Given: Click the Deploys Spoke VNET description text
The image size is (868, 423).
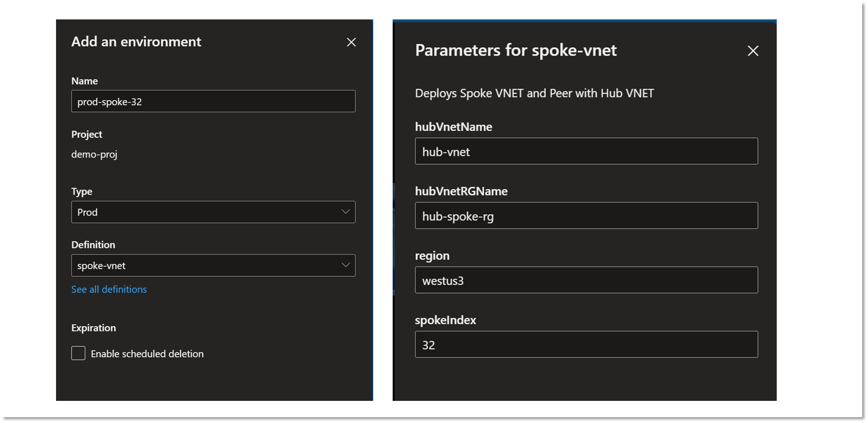Looking at the screenshot, I should click(x=534, y=93).
